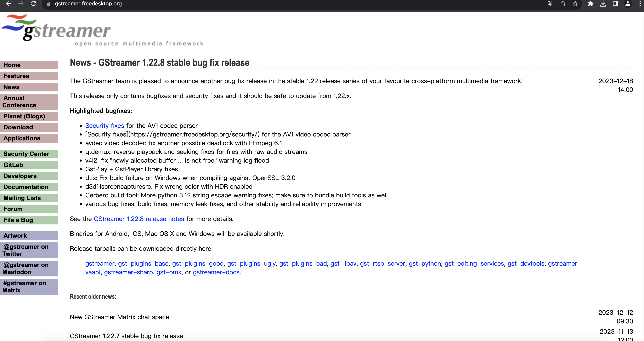Download the gst-plugins-base tarball
The height and width of the screenshot is (341, 644).
click(x=143, y=264)
